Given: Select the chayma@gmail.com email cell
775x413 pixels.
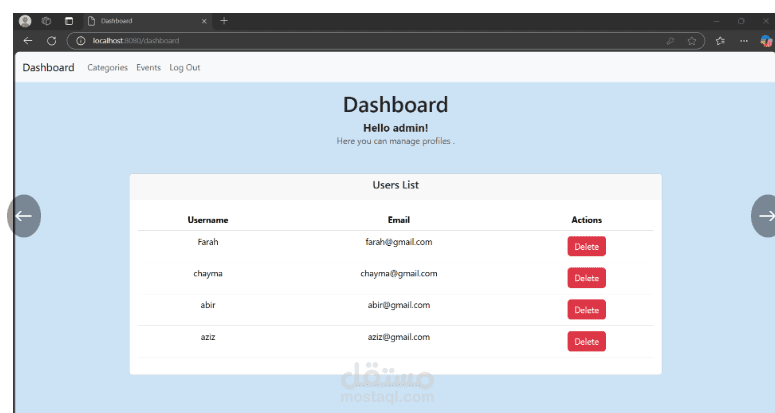Looking at the screenshot, I should pyautogui.click(x=398, y=274).
